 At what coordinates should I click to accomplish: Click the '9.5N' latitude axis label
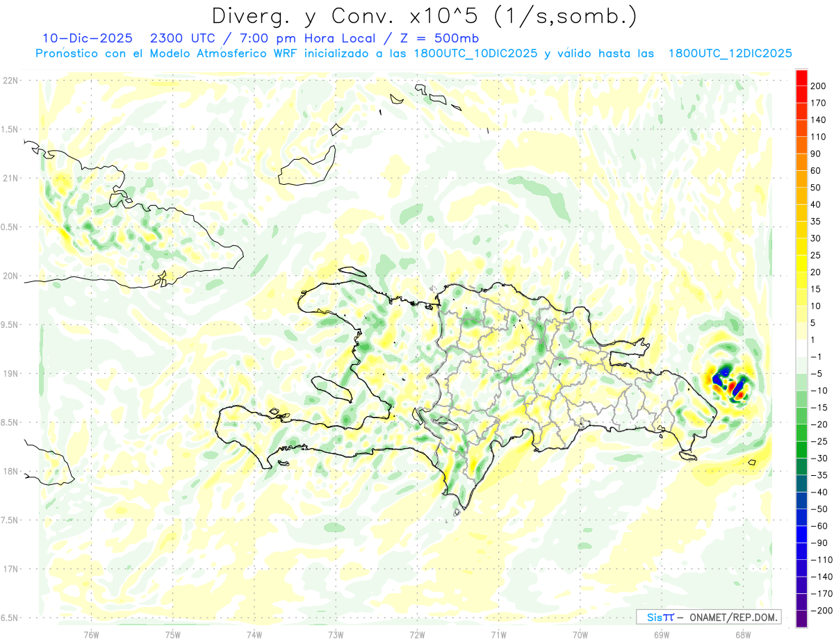pos(10,324)
